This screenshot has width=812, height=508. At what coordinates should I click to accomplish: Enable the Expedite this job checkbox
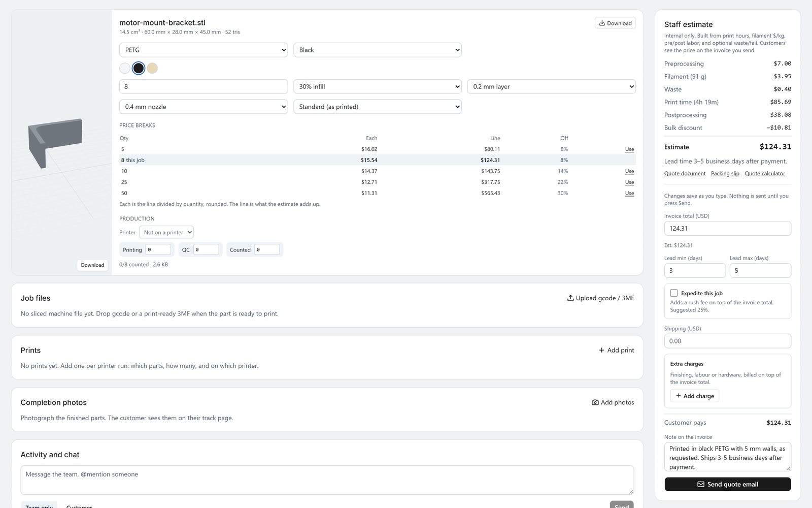point(674,293)
